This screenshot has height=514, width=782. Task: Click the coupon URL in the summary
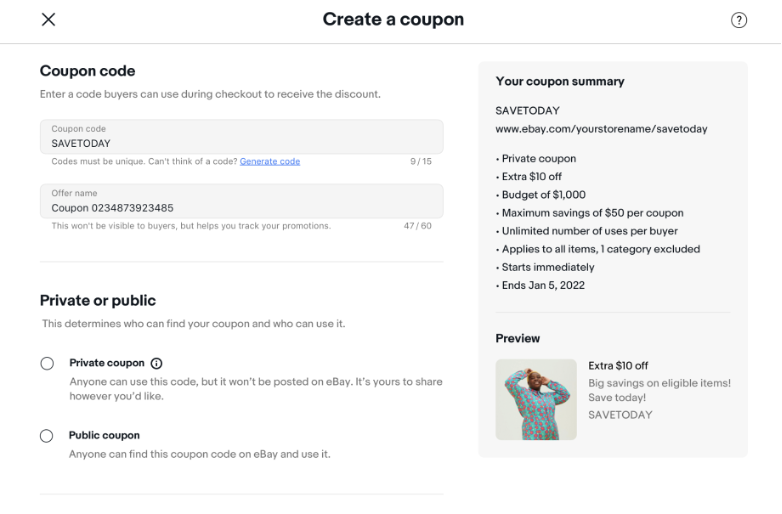(601, 129)
